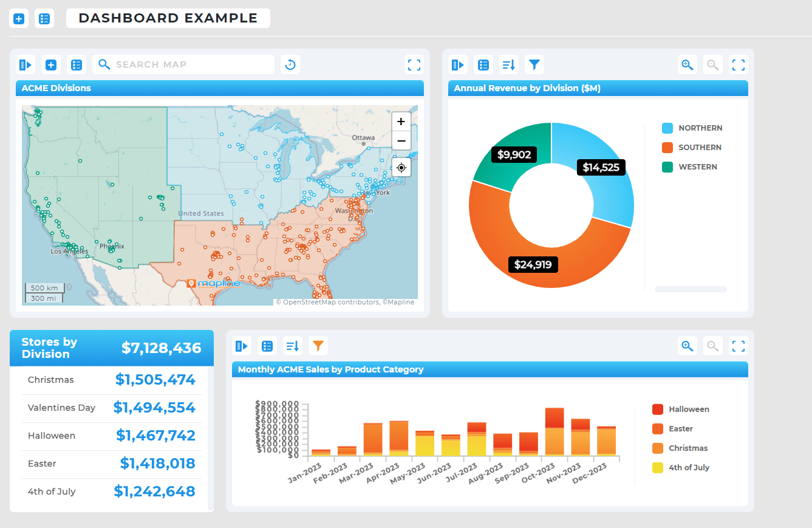The height and width of the screenshot is (528, 812).
Task: Hide the 4th of July series via legend
Action: (x=680, y=467)
